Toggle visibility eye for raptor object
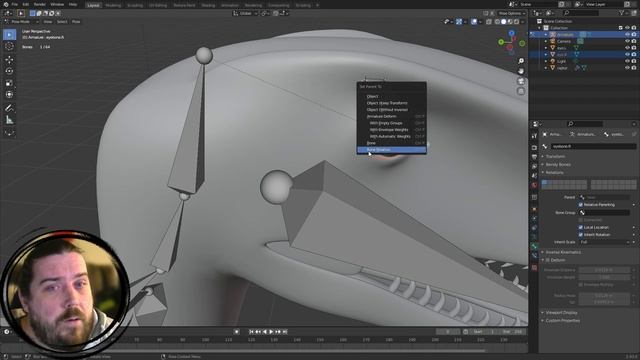 coord(627,68)
